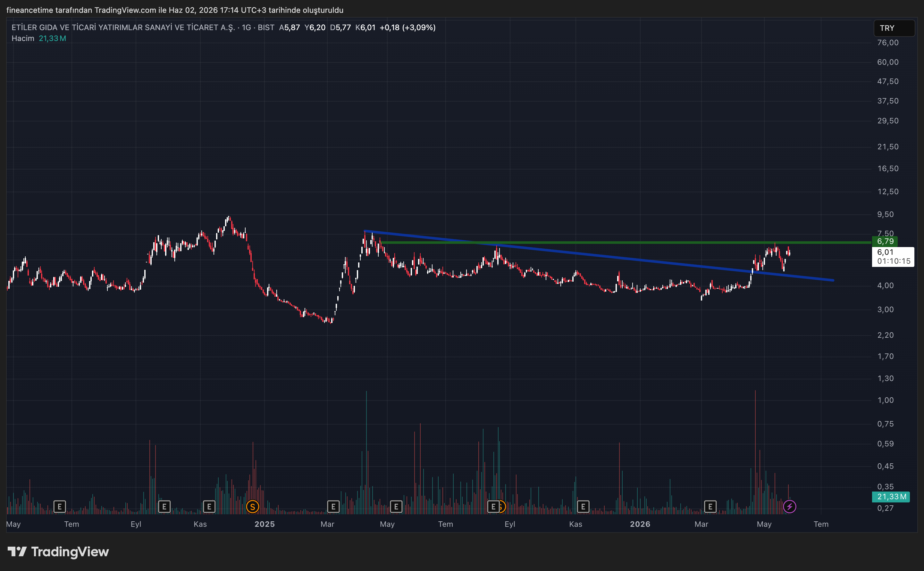Viewport: 924px width, 571px height.
Task: Click the open value A5,87
Action: pos(290,28)
